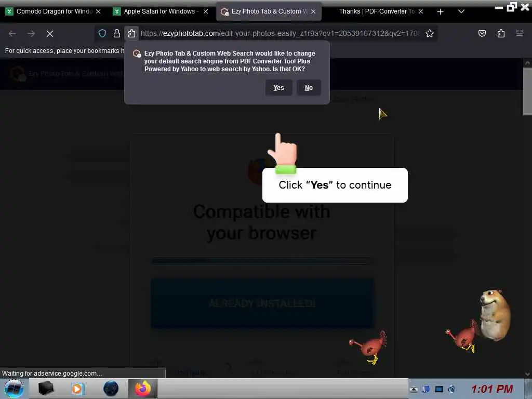
Task: Open the dark globe browser taskbar icon
Action: point(111,389)
